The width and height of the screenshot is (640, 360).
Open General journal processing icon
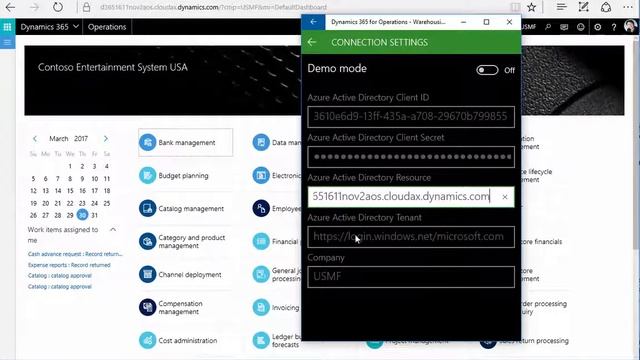261,274
